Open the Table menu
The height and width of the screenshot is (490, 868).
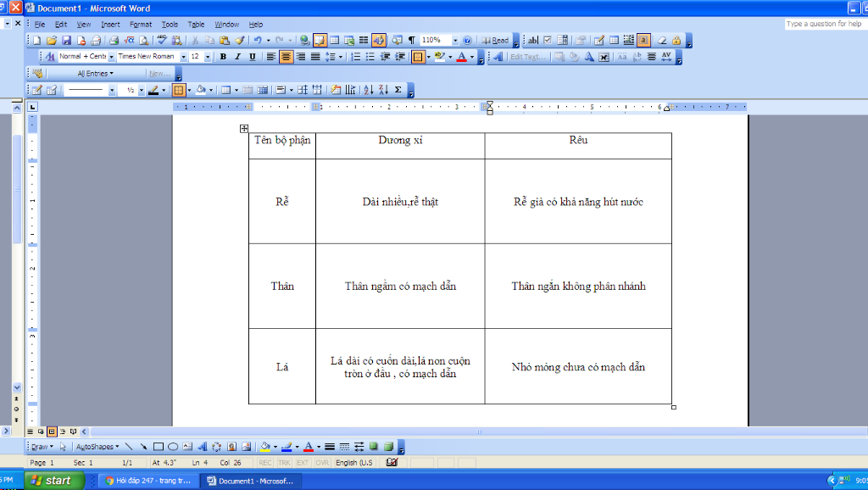196,25
